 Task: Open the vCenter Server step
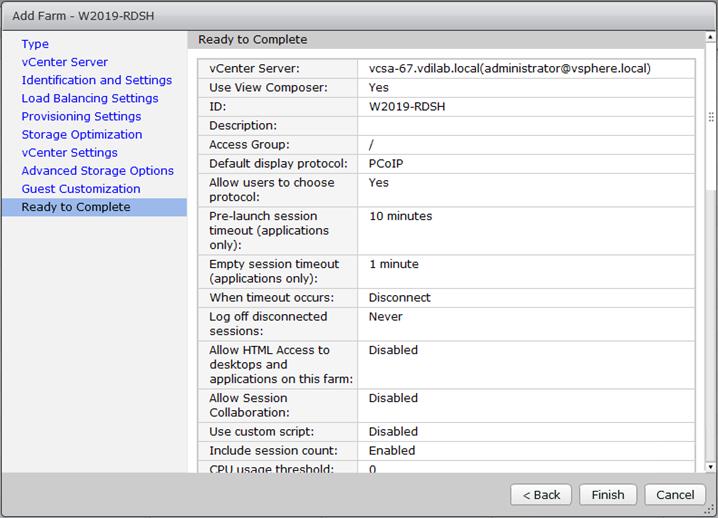[65, 62]
